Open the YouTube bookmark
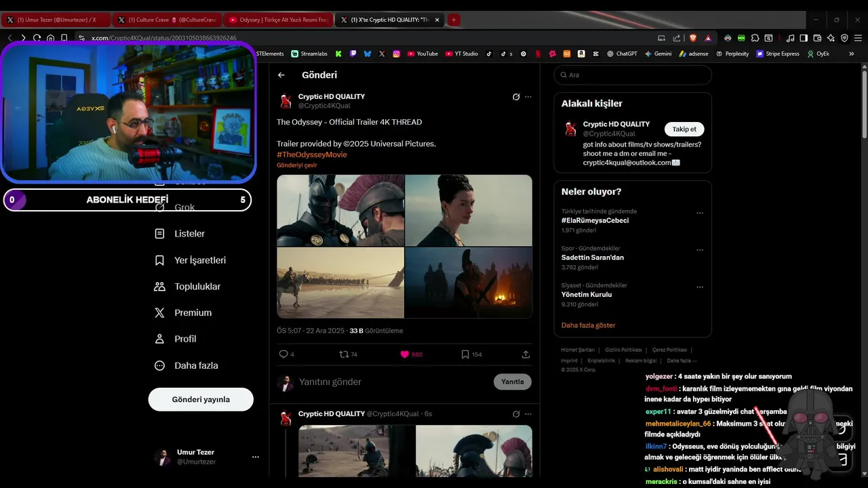This screenshot has width=868, height=488. pyautogui.click(x=422, y=54)
